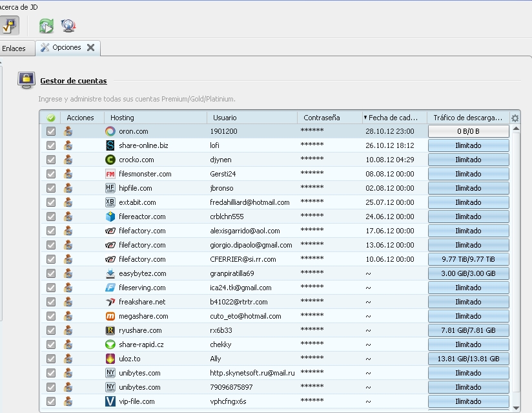
Task: Click account action icon for easybytez.com
Action: coord(68,273)
